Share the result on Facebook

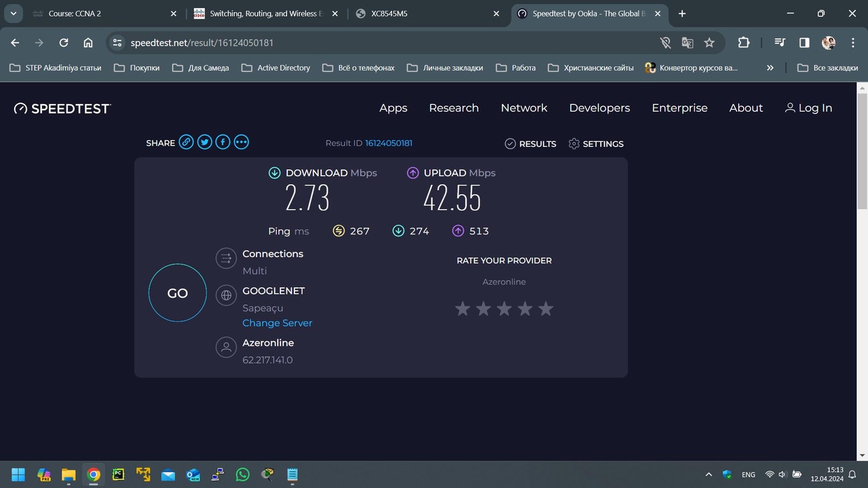click(223, 142)
